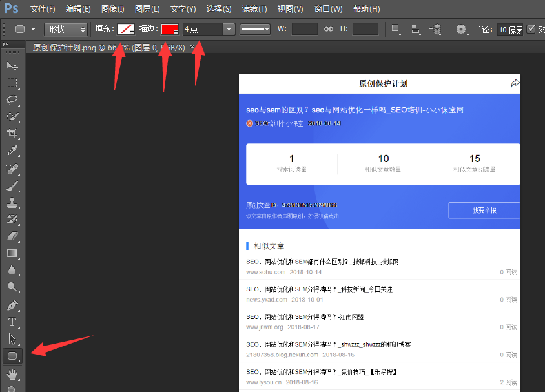Viewport: 545px width, 392px height.
Task: Select the Eraser tool
Action: (12, 236)
